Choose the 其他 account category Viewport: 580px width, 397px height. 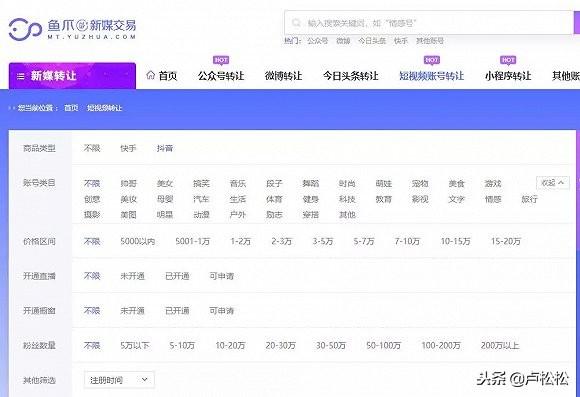347,215
